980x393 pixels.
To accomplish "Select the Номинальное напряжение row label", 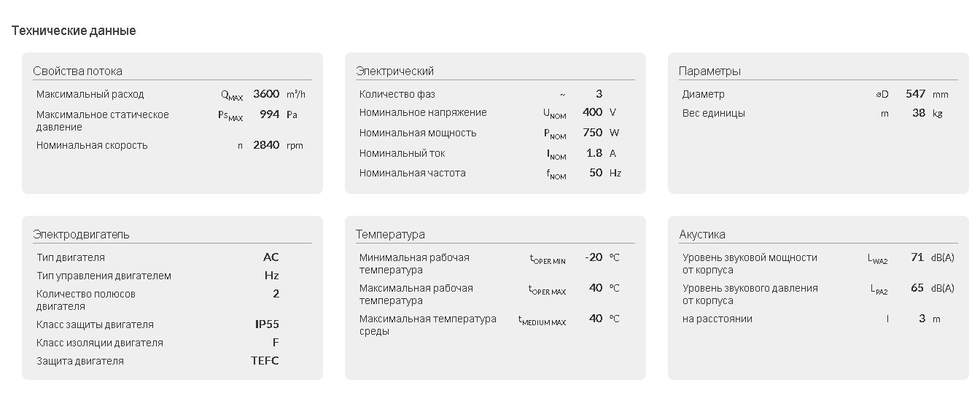I will click(x=423, y=112).
